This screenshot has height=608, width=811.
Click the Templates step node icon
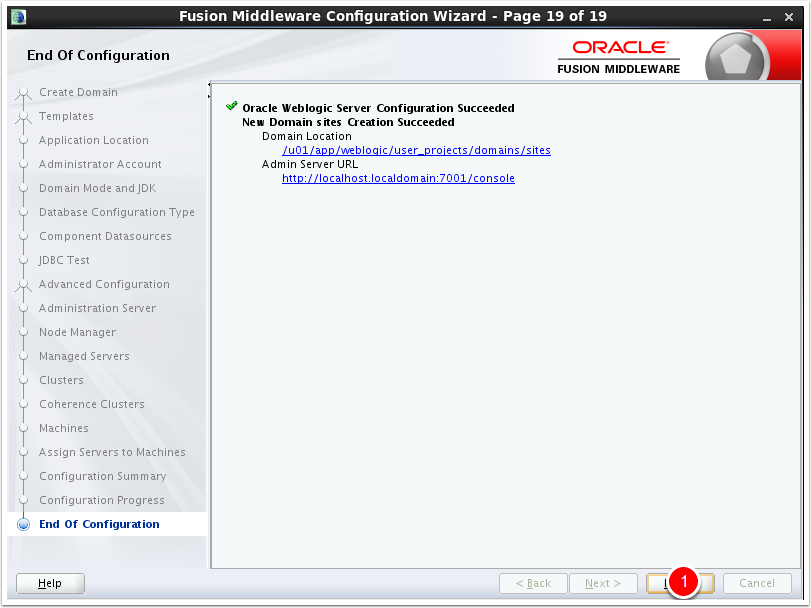coord(24,117)
